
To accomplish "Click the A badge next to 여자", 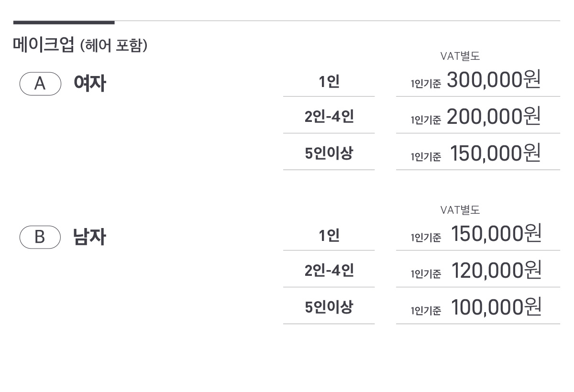I will [x=40, y=84].
